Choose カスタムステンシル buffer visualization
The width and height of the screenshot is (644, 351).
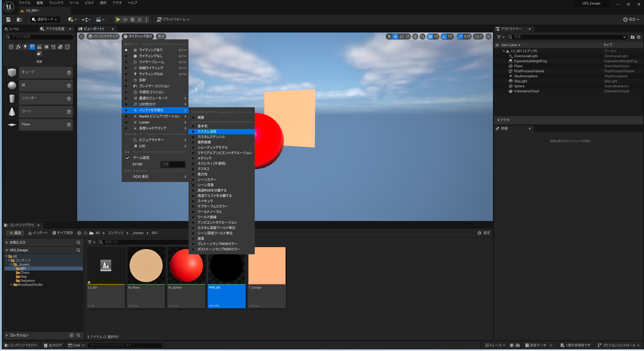click(x=211, y=137)
